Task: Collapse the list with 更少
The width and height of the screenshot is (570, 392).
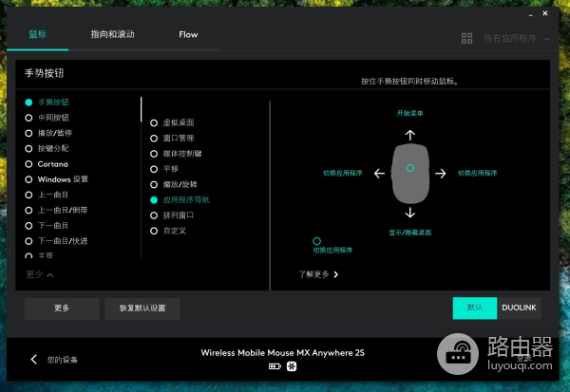Action: point(40,274)
